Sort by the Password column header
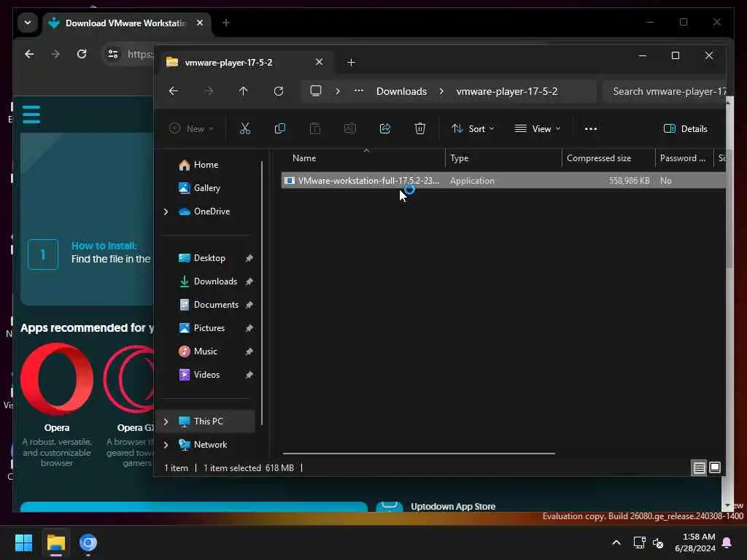The width and height of the screenshot is (747, 560). click(684, 158)
